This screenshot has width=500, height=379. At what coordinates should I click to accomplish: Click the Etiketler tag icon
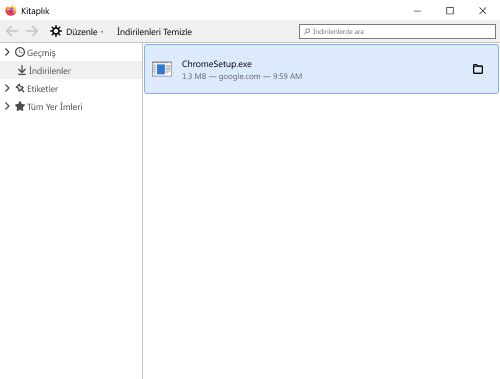click(20, 88)
